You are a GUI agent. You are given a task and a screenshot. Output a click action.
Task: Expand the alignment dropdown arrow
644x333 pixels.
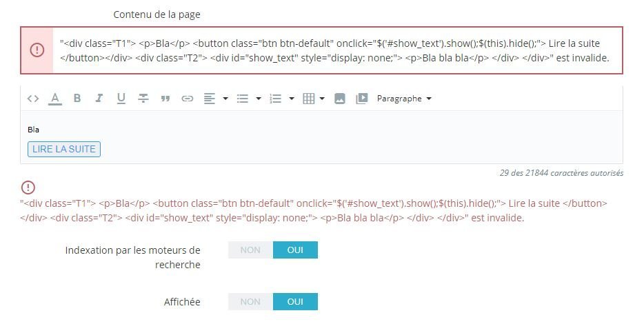(225, 99)
